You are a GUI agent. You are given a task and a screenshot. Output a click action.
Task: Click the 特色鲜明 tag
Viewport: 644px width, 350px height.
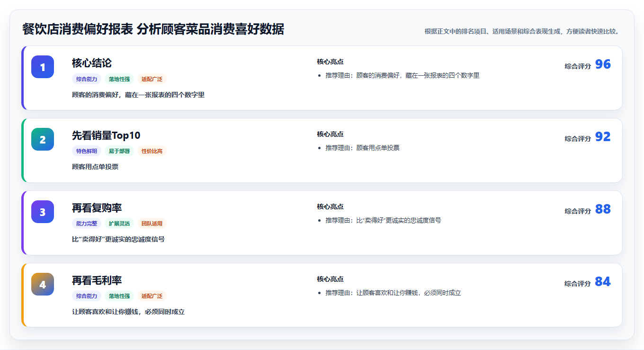pyautogui.click(x=87, y=151)
